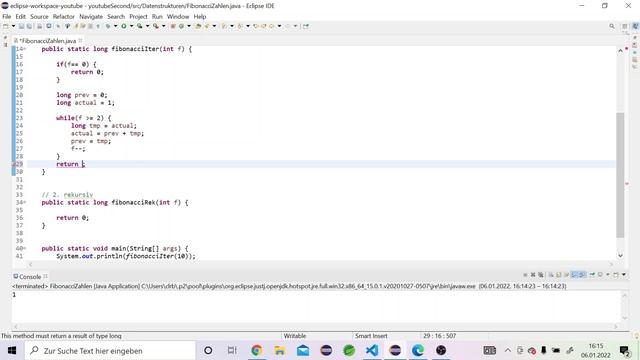Click the error marker on line 29
The width and height of the screenshot is (640, 360).
click(x=13, y=164)
